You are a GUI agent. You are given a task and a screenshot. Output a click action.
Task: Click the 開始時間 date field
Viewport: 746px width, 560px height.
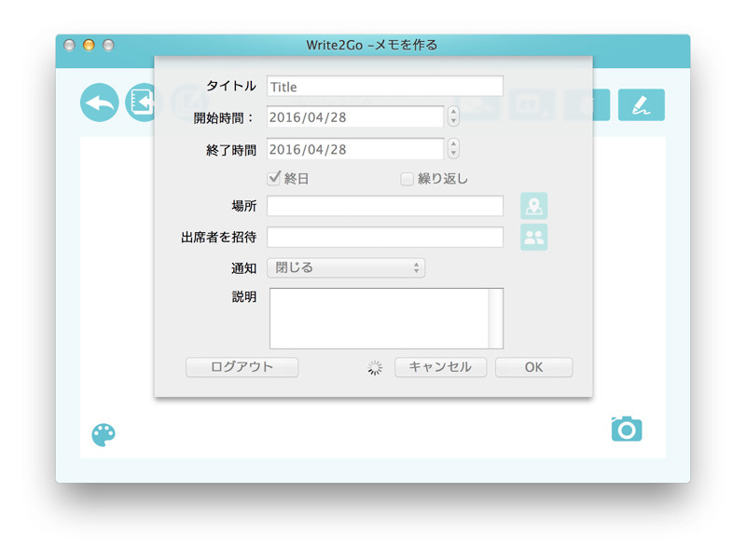355,117
